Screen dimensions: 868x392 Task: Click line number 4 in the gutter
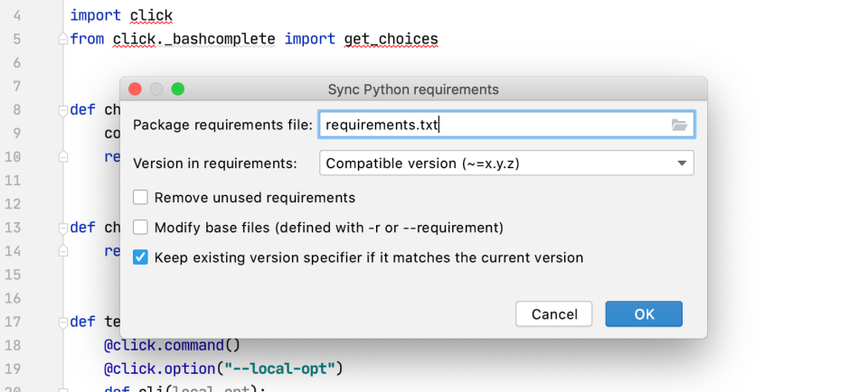click(x=18, y=16)
